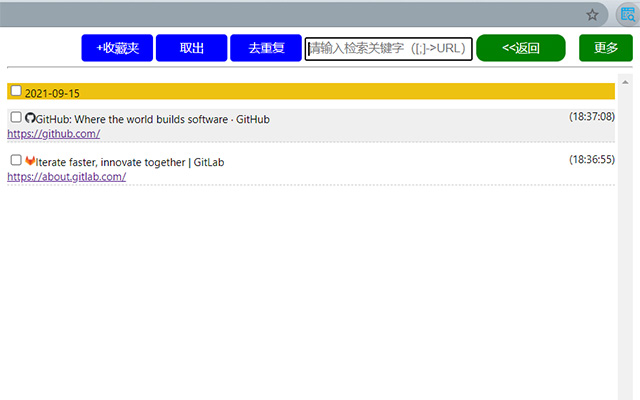Click the (18:37:08) timestamp

592,117
